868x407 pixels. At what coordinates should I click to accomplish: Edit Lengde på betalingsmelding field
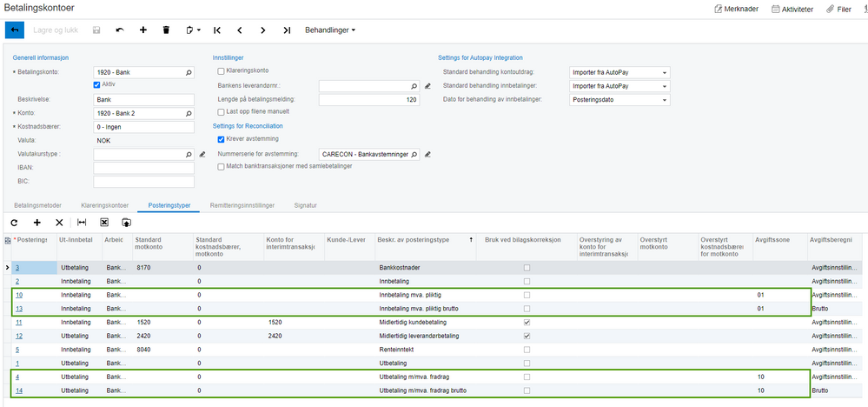[369, 100]
